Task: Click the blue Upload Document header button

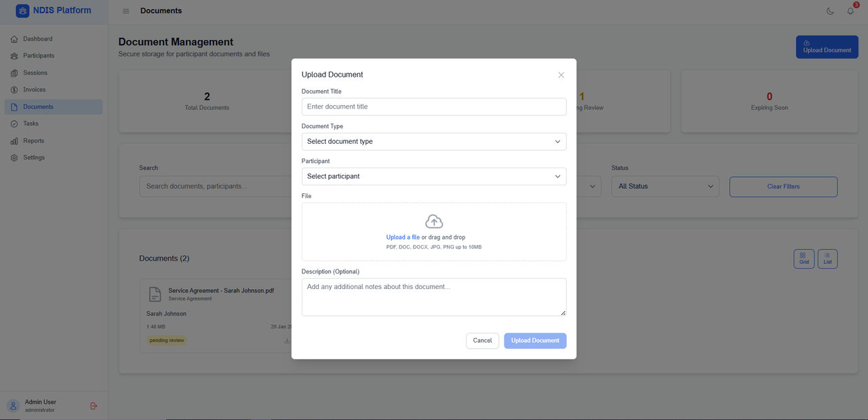Action: click(827, 47)
